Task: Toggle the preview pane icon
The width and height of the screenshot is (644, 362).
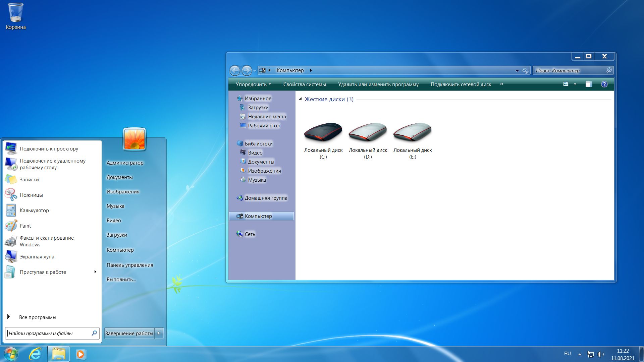Action: pyautogui.click(x=589, y=84)
